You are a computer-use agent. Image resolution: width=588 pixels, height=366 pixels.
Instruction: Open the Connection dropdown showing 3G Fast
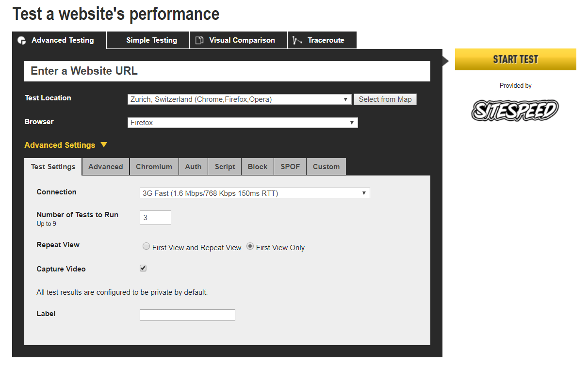pos(254,193)
